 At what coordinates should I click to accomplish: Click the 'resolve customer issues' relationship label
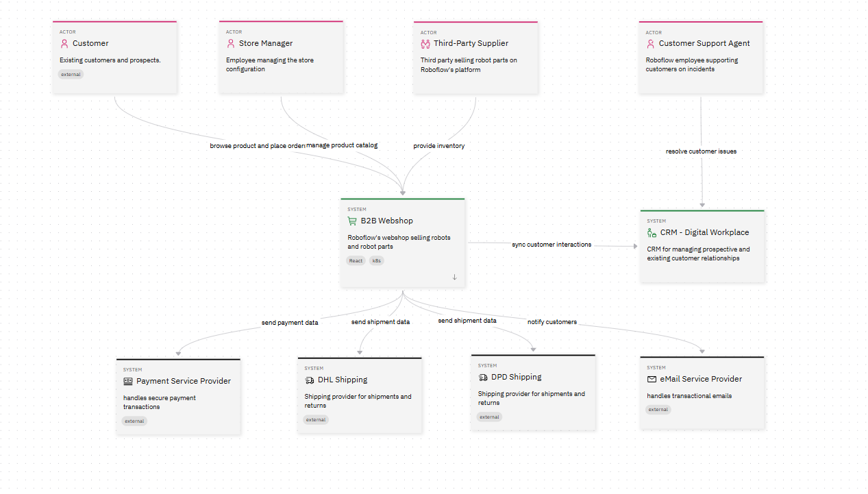click(701, 151)
